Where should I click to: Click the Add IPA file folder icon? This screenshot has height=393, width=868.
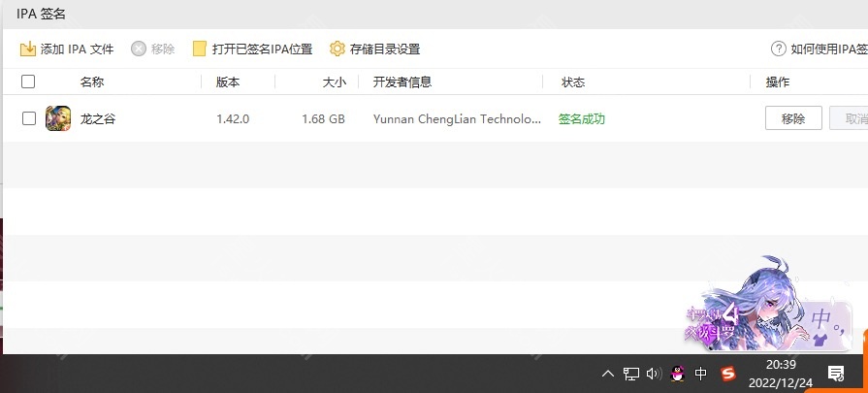pyautogui.click(x=28, y=49)
